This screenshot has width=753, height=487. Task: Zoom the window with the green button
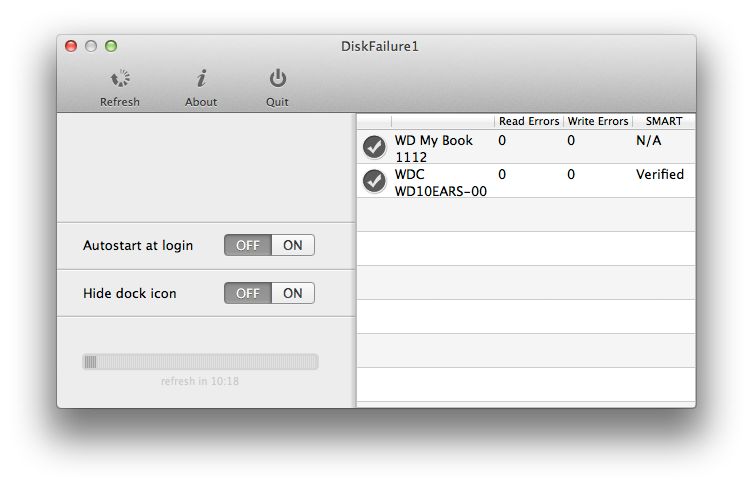111,46
